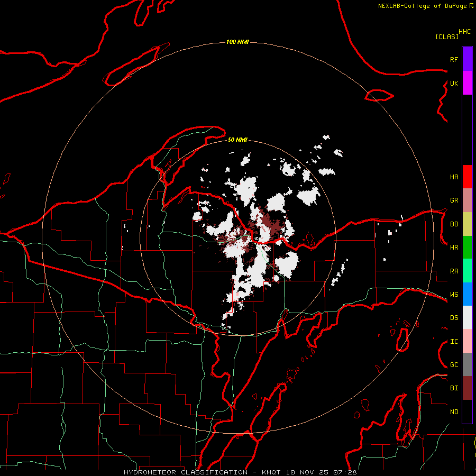Click the DS white legend swatch
The height and width of the screenshot is (476, 476).
pos(467,317)
